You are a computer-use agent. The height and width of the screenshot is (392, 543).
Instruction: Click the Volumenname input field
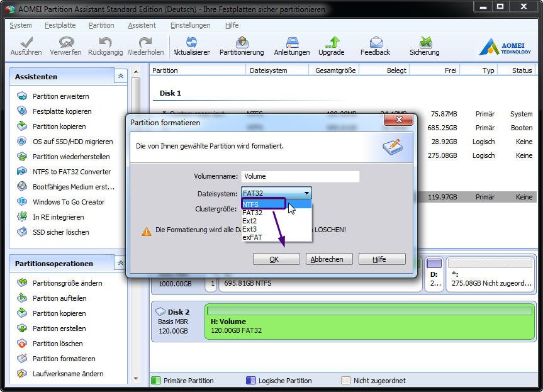pos(300,176)
